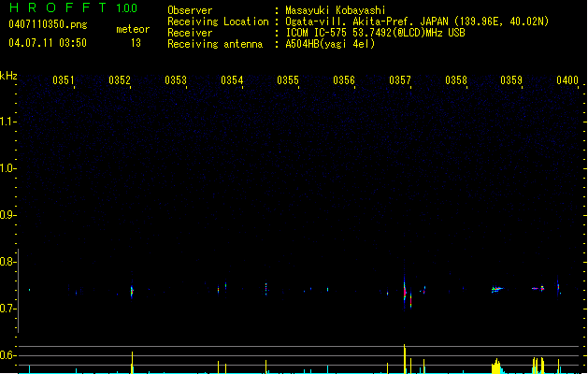Click the 0.9 kHz axis label
The image size is (588, 374).
[7, 215]
